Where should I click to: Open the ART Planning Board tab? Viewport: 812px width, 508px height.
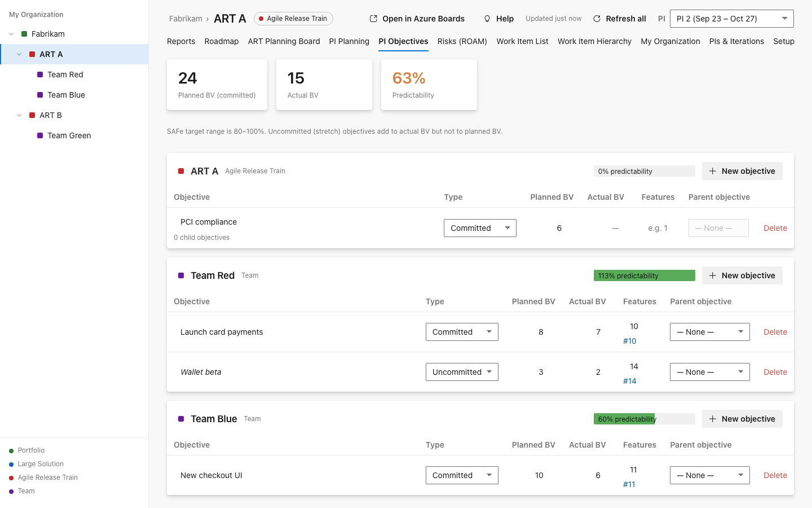[x=284, y=41]
